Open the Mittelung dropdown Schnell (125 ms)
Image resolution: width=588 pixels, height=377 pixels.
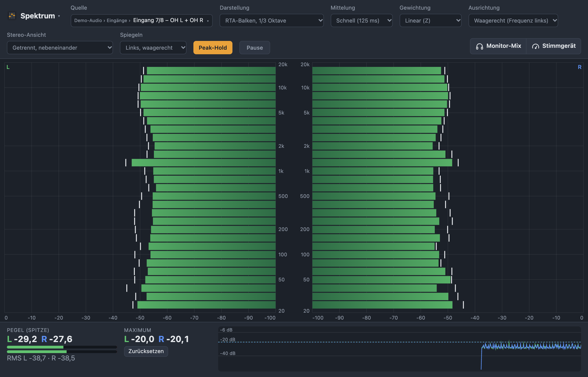point(362,21)
